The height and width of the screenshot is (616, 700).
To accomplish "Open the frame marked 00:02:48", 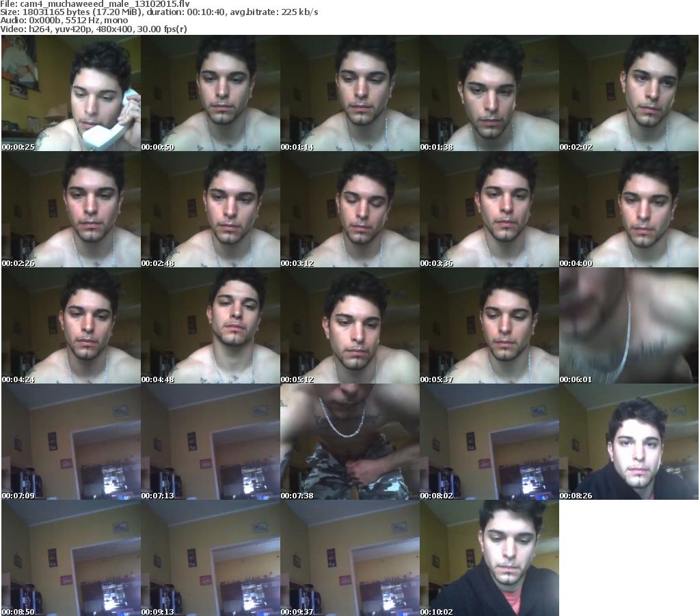I will [x=211, y=209].
